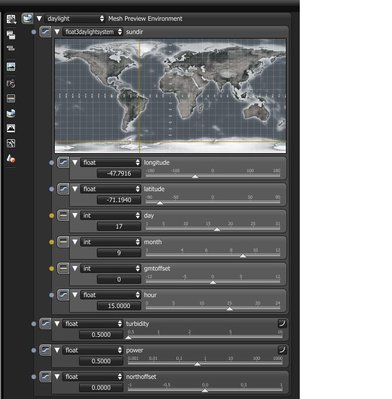Click the mountain picture icon in sidebar
392x399 pixels.
[11, 128]
